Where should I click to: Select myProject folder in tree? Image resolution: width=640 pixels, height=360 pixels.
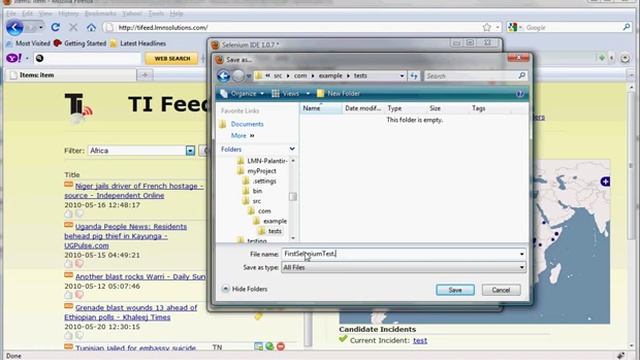point(262,171)
